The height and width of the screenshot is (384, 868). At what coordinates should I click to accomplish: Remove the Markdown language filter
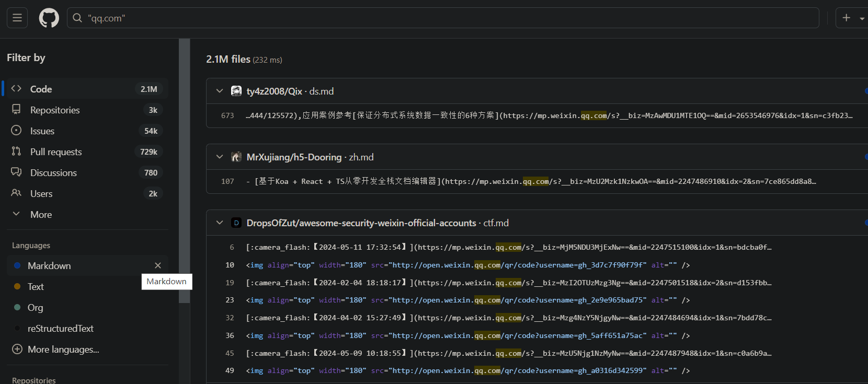158,265
